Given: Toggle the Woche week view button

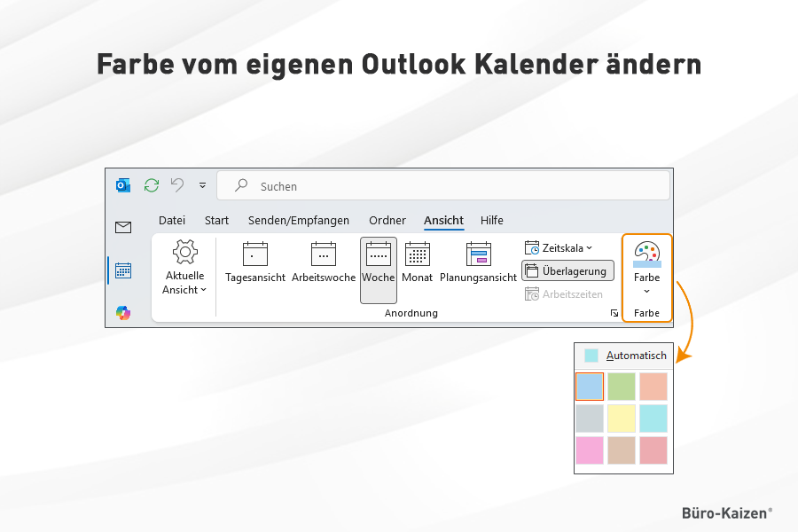Looking at the screenshot, I should click(x=378, y=262).
